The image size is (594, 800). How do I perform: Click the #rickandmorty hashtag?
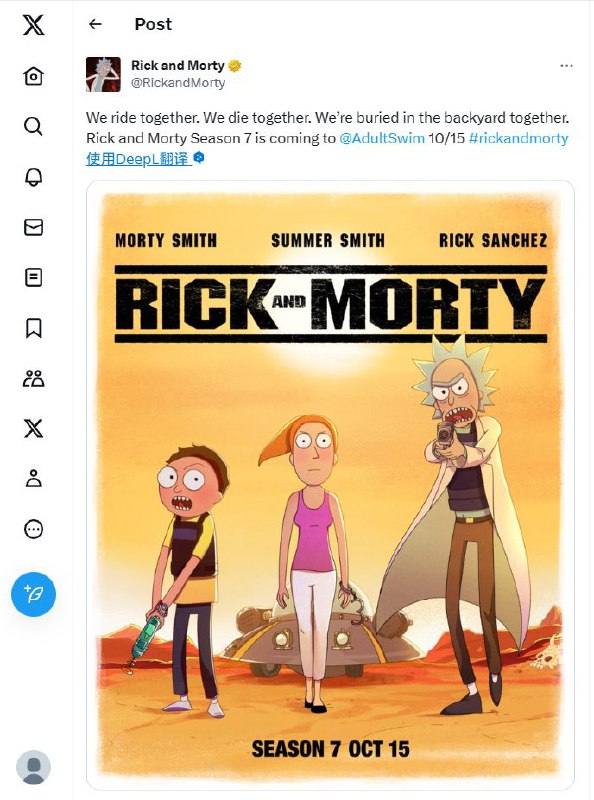(x=518, y=138)
